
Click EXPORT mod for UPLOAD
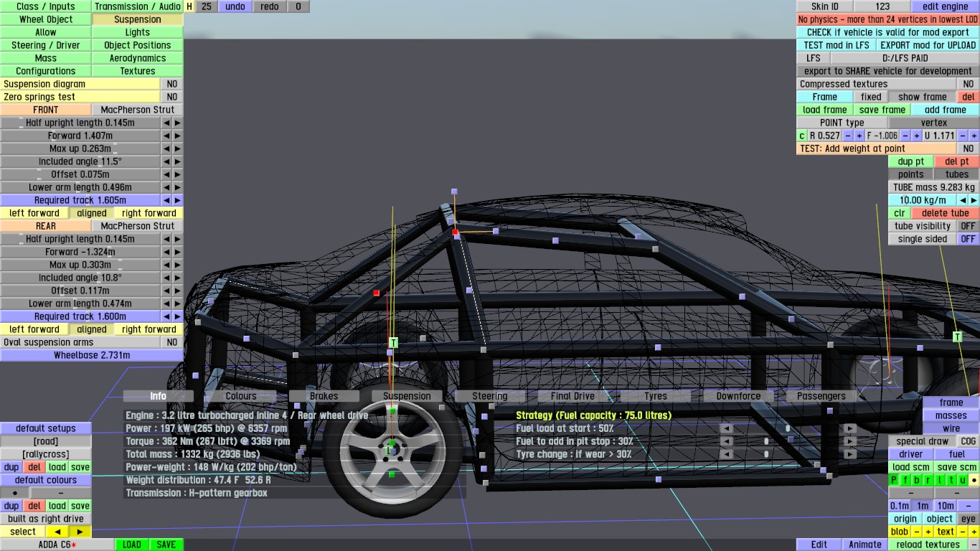[928, 45]
